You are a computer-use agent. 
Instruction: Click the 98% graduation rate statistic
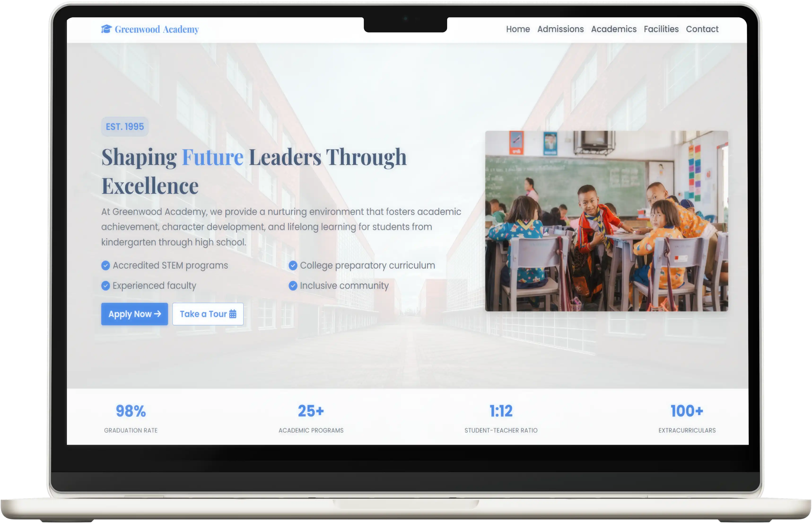(131, 411)
